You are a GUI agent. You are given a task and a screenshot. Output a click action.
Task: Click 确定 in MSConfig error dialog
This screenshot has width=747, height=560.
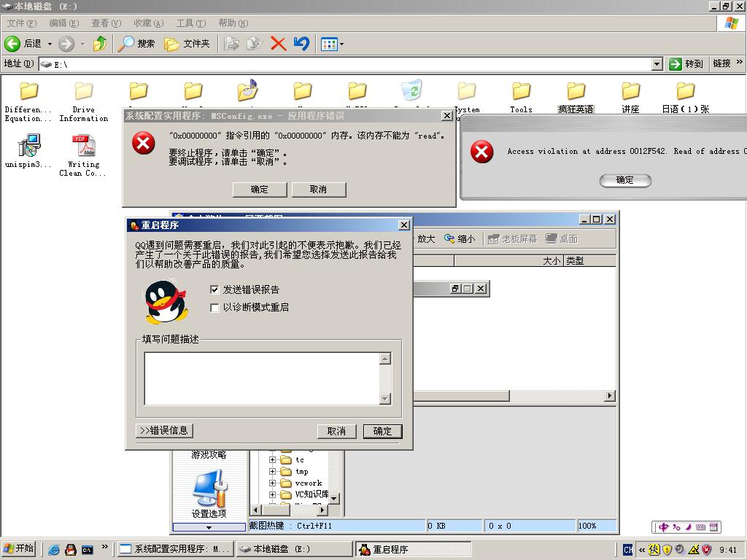pyautogui.click(x=260, y=190)
